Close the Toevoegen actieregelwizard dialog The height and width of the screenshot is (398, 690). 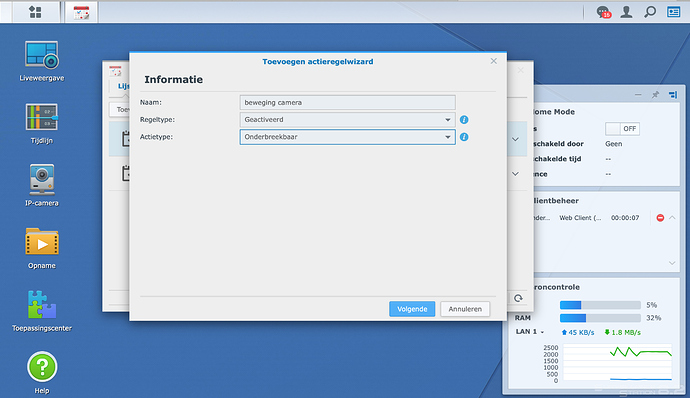494,61
